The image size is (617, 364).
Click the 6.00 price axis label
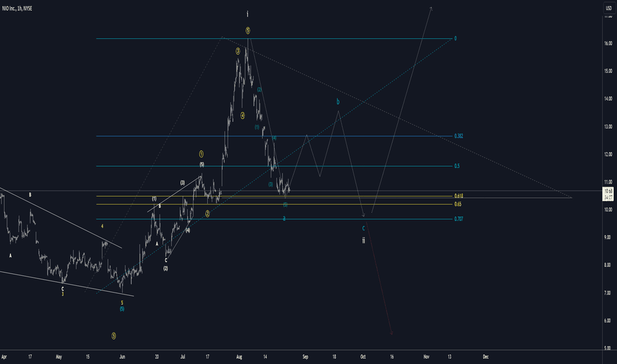click(608, 321)
